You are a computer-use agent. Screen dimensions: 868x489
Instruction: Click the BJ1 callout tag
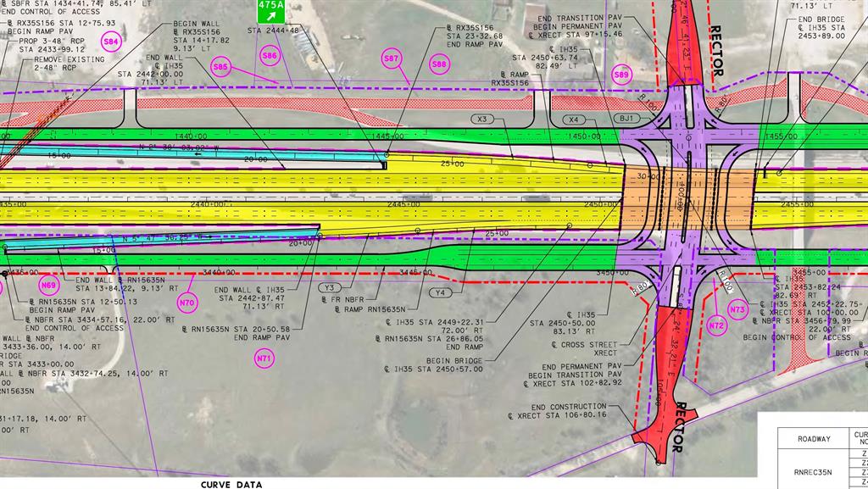[x=626, y=119]
